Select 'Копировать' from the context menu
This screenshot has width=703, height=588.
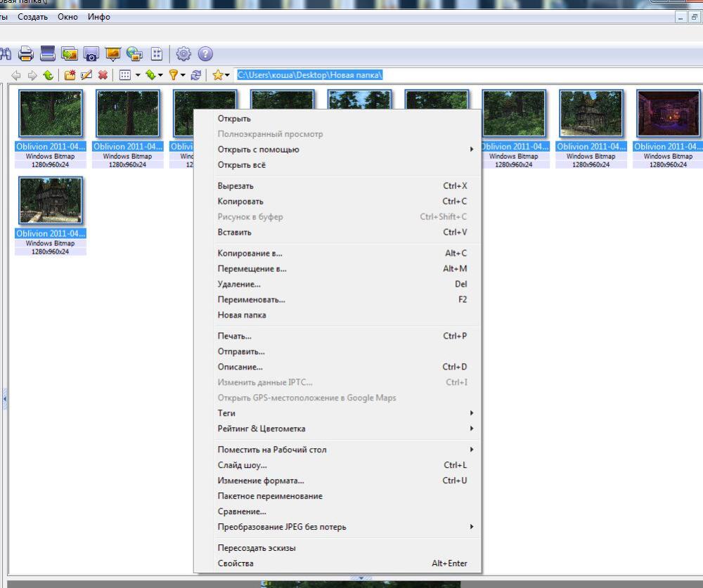pos(337,201)
